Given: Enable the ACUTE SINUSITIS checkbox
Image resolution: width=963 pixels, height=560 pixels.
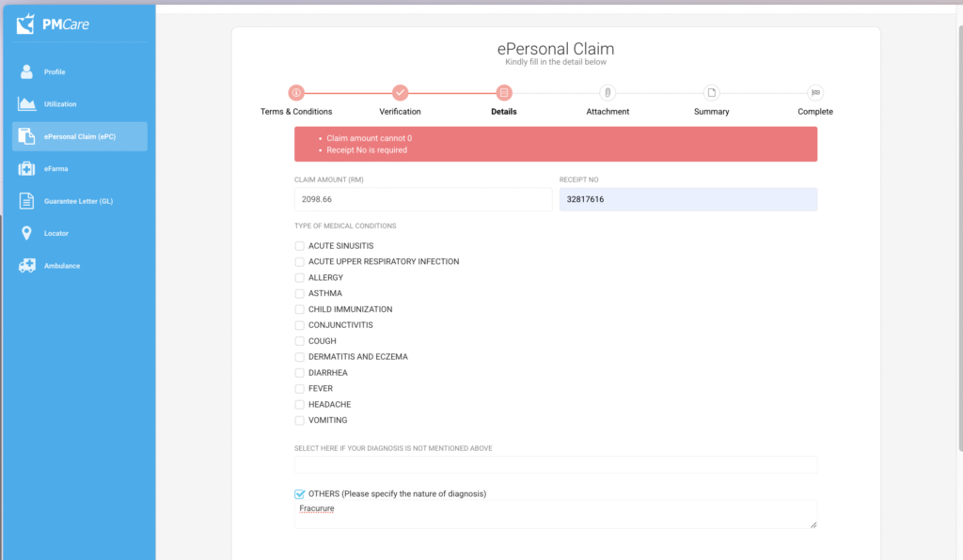Looking at the screenshot, I should coord(300,246).
